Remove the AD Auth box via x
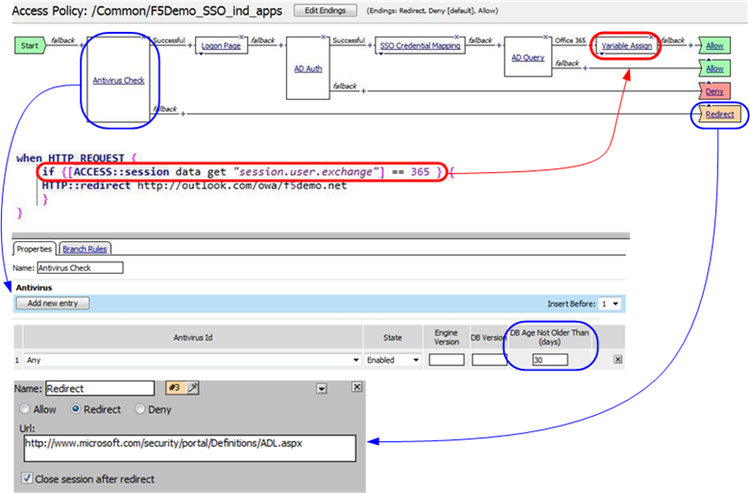Screen dimensions: 750x494 point(323,37)
